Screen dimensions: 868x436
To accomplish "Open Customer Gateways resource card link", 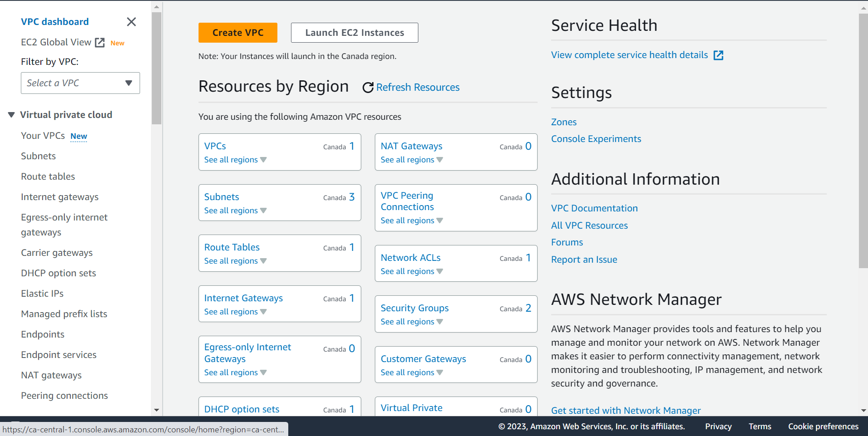I will point(423,359).
